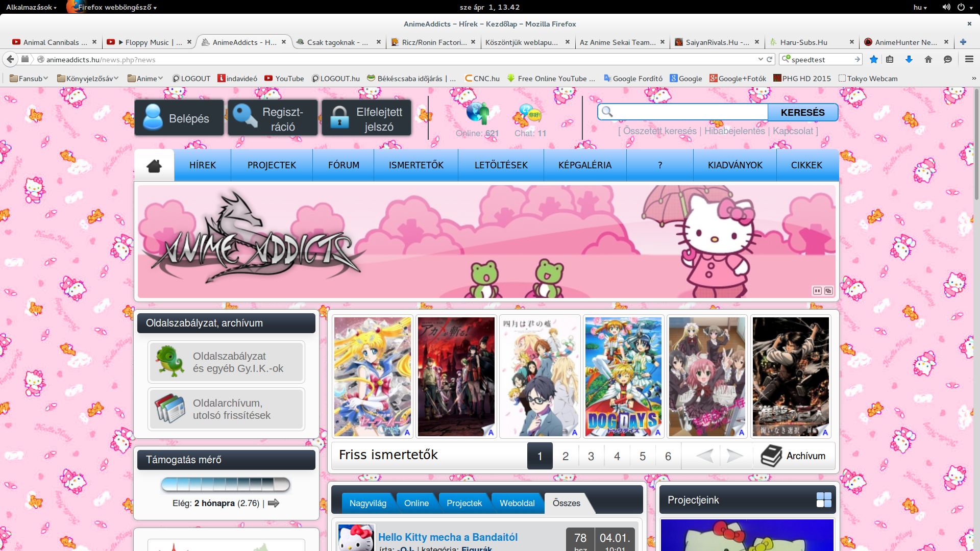Open Oldalszabályzat és egyéb Gy.I.K.-ok

click(226, 362)
